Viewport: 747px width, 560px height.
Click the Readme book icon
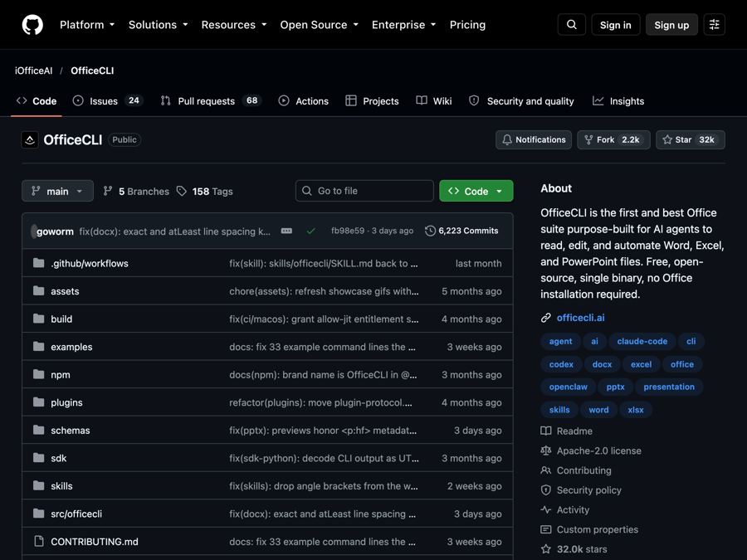pos(546,431)
